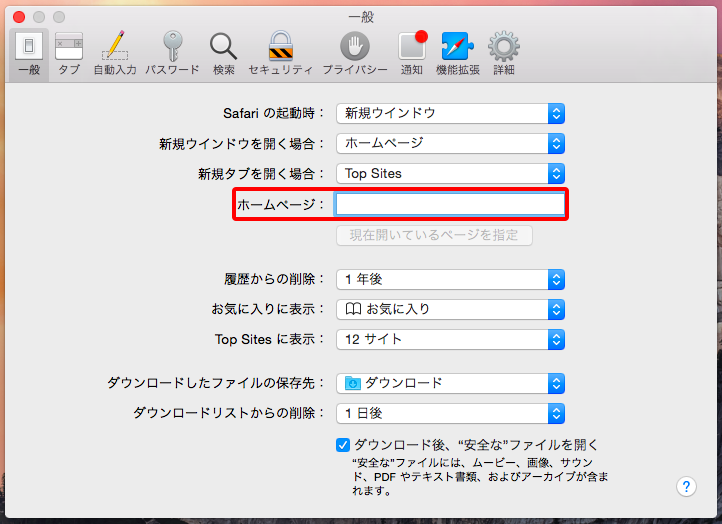Open the 詳細 gear advanced pane
The height and width of the screenshot is (524, 722).
(504, 54)
